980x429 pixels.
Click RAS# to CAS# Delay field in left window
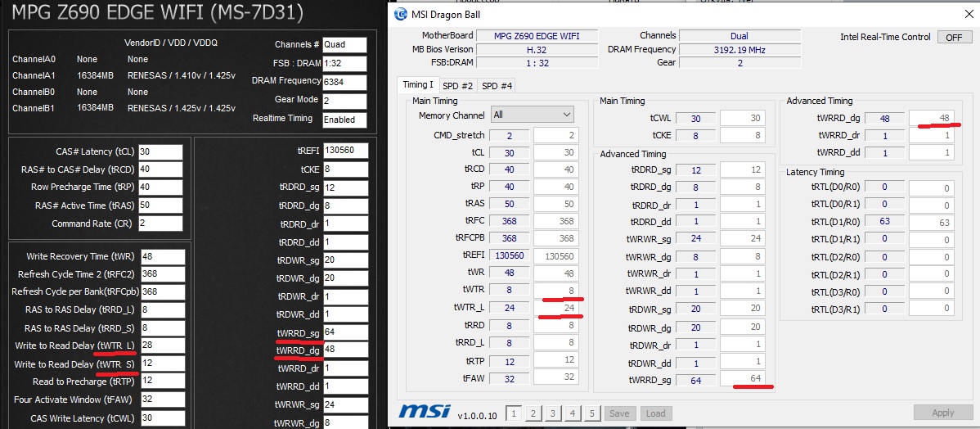pyautogui.click(x=161, y=169)
